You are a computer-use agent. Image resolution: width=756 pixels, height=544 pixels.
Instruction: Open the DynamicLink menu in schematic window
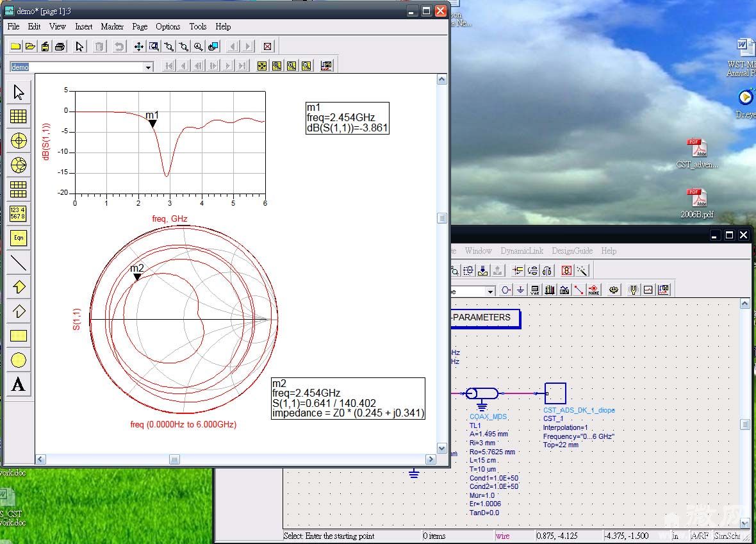522,251
